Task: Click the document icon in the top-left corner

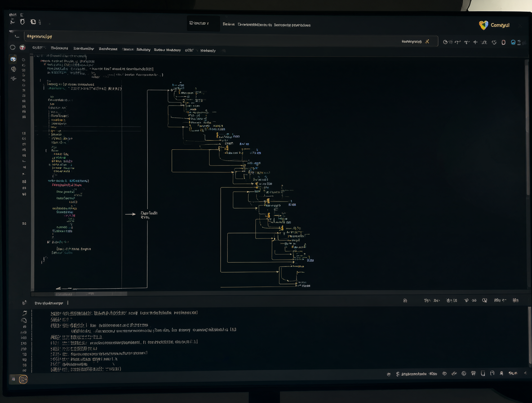Action: [33, 22]
